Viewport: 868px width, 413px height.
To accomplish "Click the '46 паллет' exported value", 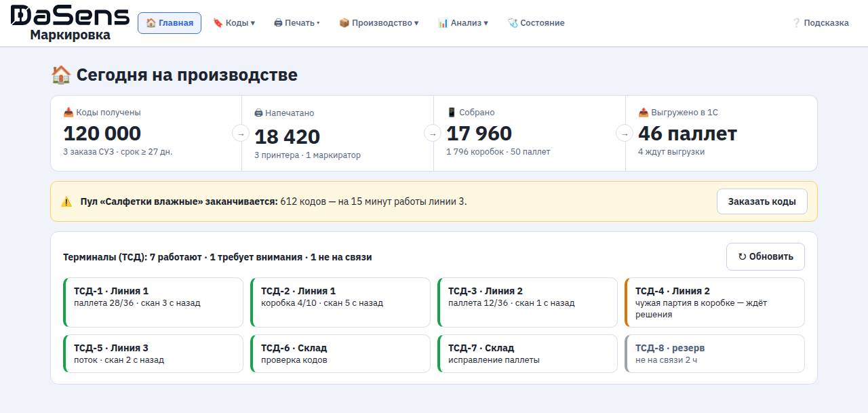I will 688,133.
